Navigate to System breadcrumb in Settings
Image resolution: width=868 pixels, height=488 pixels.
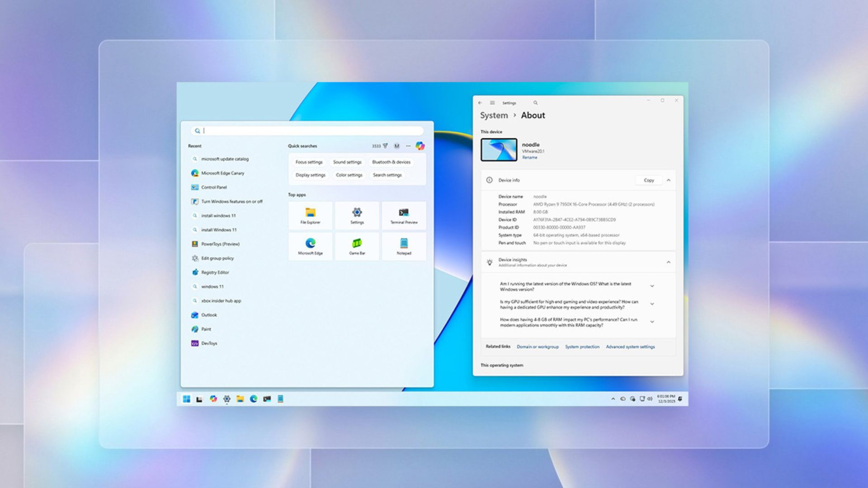click(493, 115)
